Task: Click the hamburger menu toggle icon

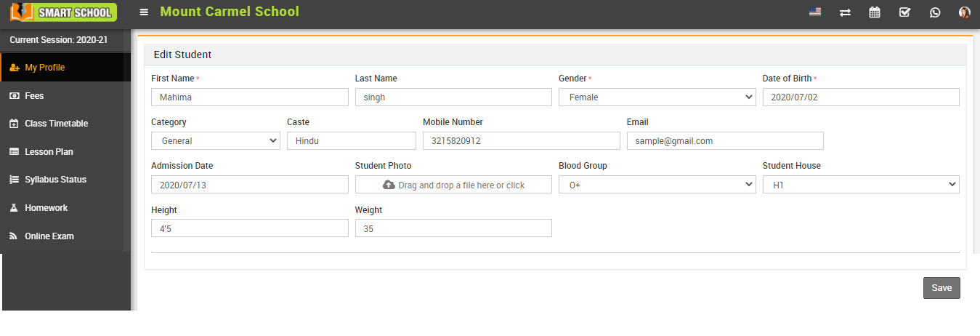Action: [144, 12]
